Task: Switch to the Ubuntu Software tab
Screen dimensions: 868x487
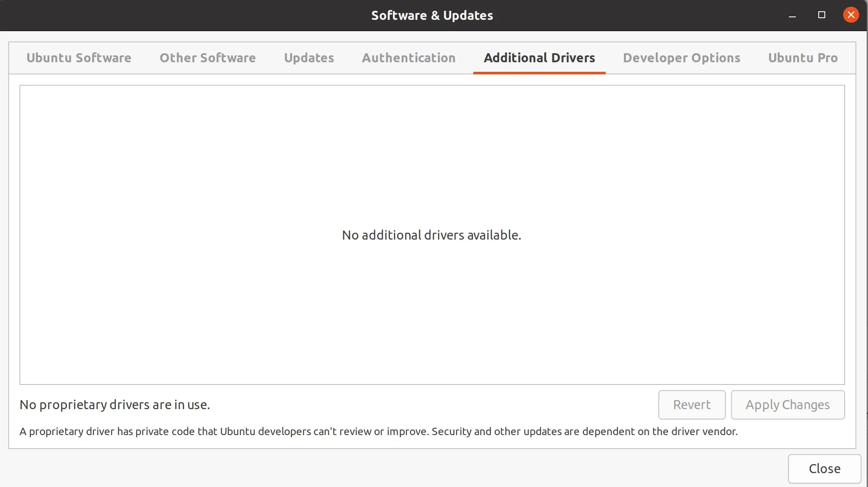Action: (x=79, y=58)
